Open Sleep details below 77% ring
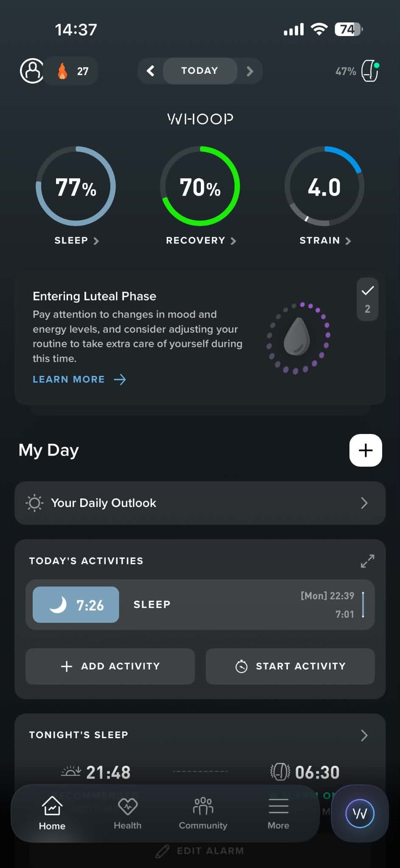This screenshot has width=400, height=868. click(x=76, y=241)
